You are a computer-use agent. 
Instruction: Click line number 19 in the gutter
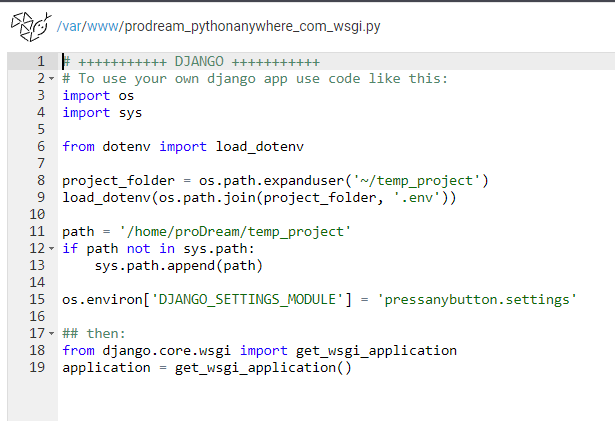point(37,368)
